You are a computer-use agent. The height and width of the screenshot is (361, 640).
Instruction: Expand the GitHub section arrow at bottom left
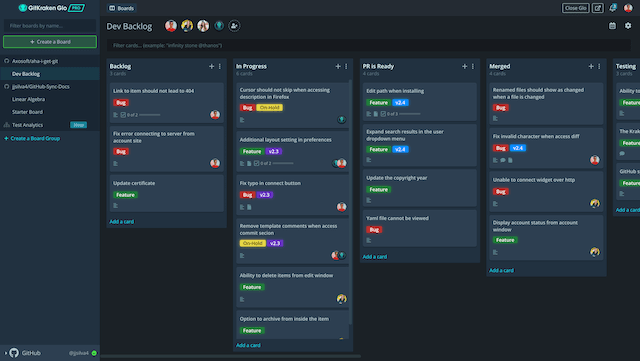pyautogui.click(x=6, y=353)
